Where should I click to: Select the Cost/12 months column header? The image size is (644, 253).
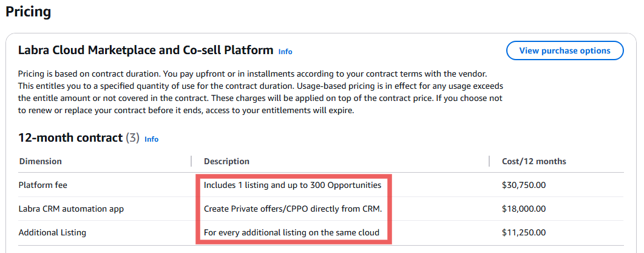(x=534, y=161)
